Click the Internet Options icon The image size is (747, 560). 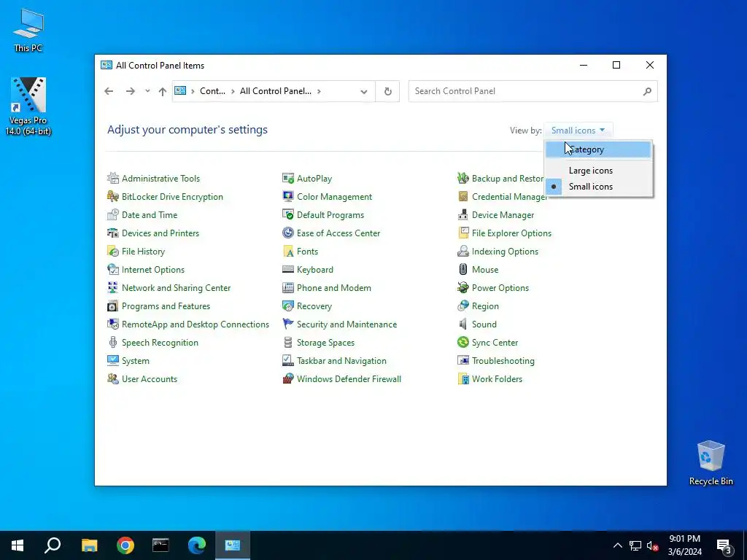(113, 270)
